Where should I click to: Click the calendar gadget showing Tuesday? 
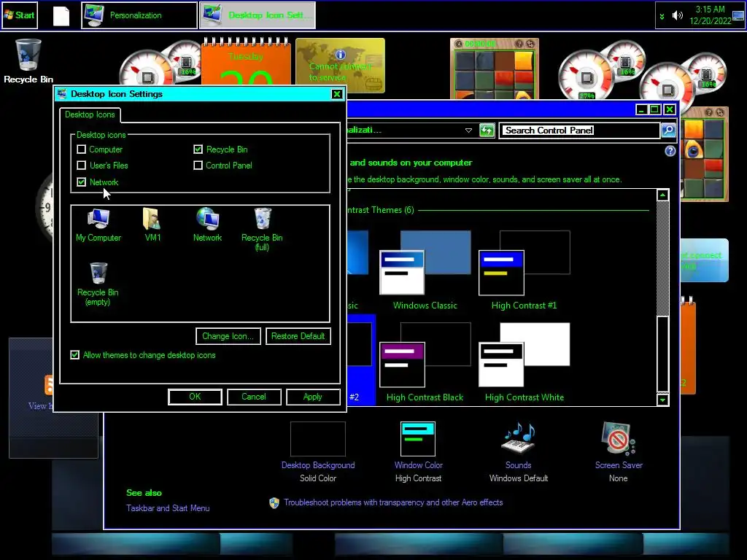pos(246,61)
